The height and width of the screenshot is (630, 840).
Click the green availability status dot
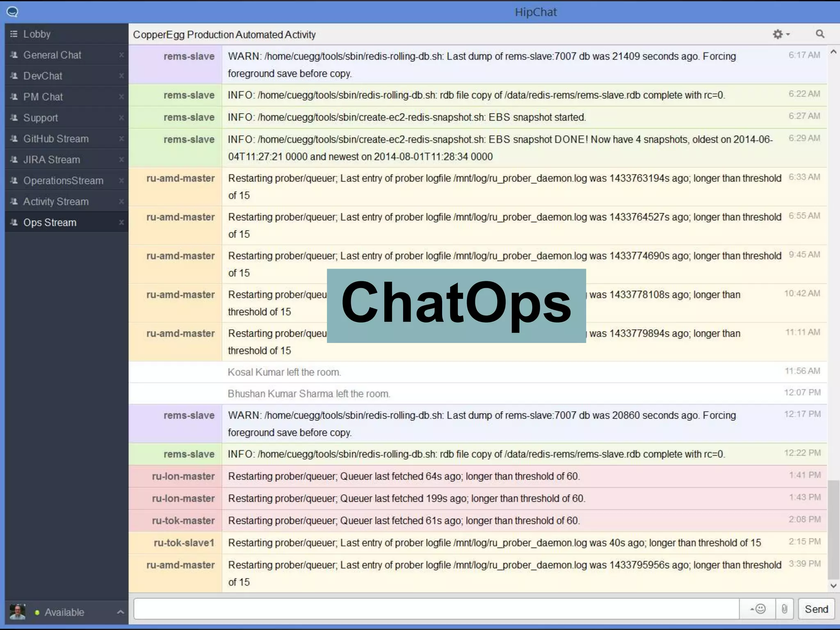37,612
